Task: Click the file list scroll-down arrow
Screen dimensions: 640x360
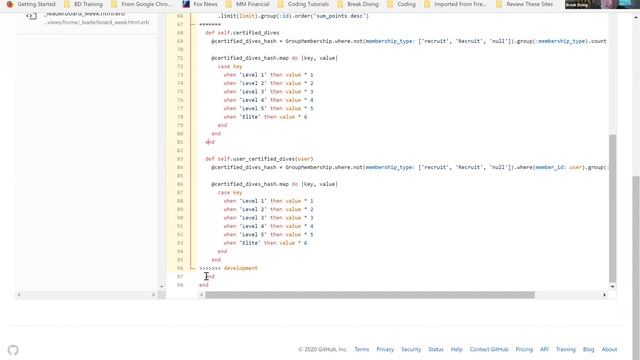Action: [162, 287]
